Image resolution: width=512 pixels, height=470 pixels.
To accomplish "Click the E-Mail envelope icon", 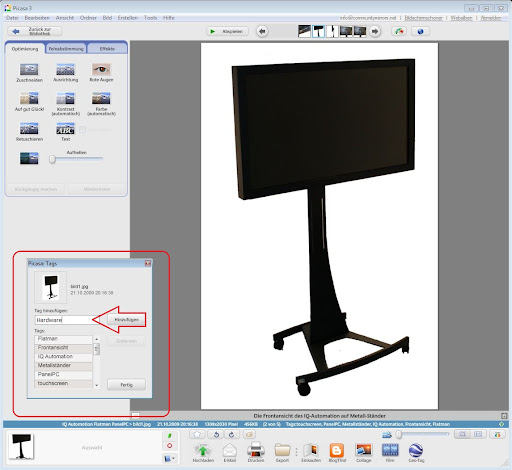I will point(230,451).
